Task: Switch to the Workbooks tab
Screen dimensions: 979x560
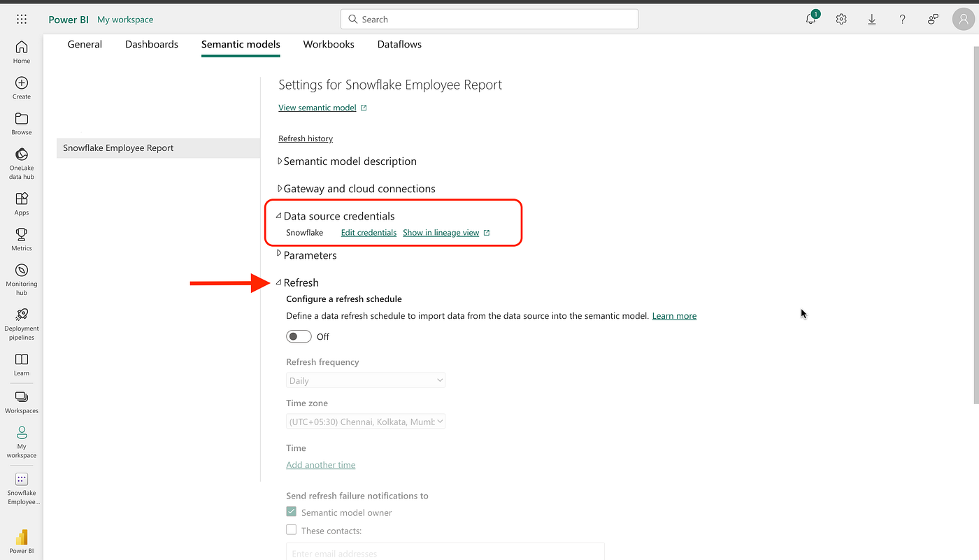Action: [x=329, y=44]
